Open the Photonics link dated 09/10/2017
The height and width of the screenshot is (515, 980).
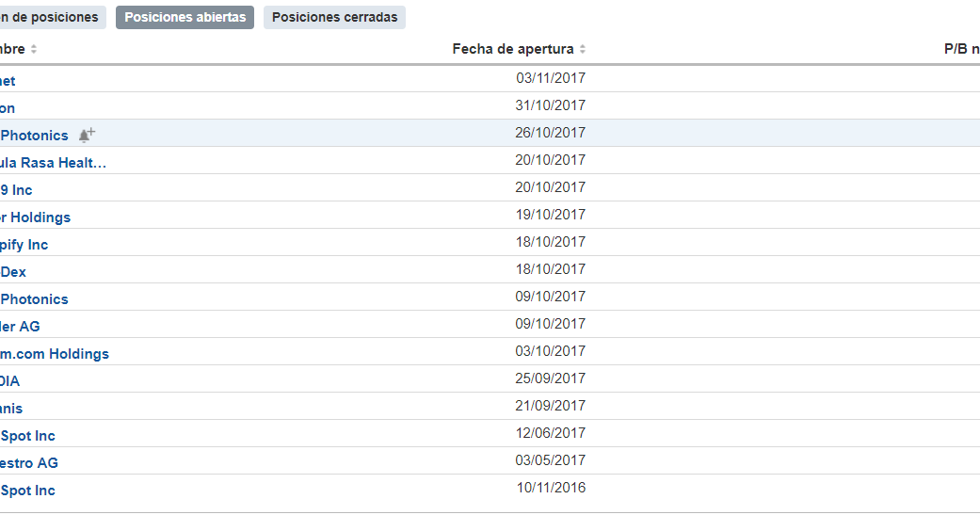click(x=34, y=299)
